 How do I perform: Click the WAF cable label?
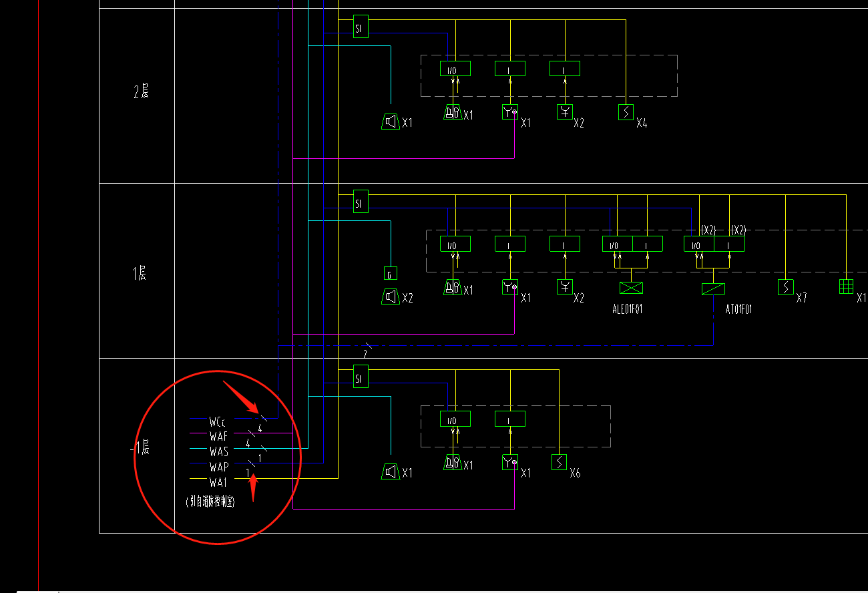pyautogui.click(x=218, y=437)
